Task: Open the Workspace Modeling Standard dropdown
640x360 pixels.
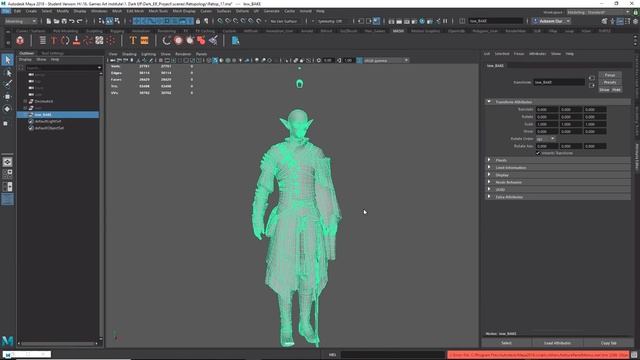Action: coord(598,12)
